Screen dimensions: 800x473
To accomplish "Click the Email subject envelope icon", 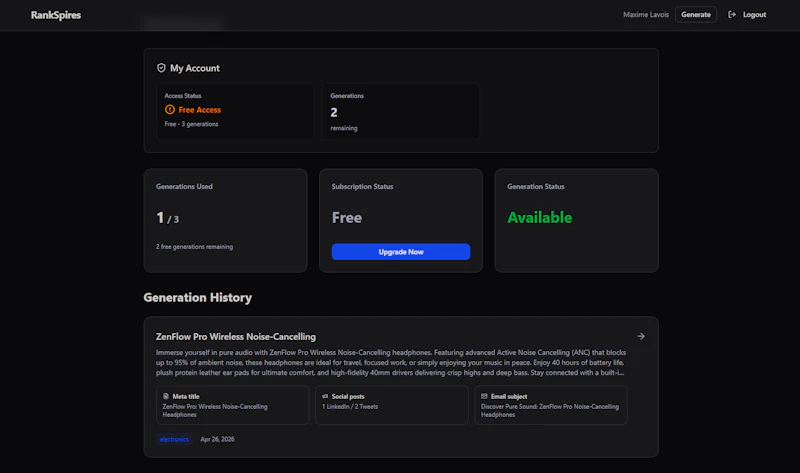I will click(484, 396).
